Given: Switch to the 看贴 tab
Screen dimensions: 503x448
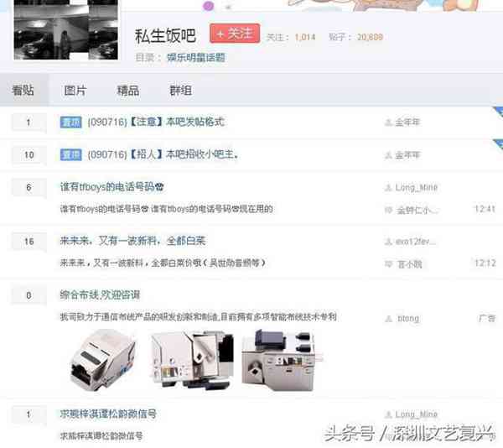Looking at the screenshot, I should [23, 91].
